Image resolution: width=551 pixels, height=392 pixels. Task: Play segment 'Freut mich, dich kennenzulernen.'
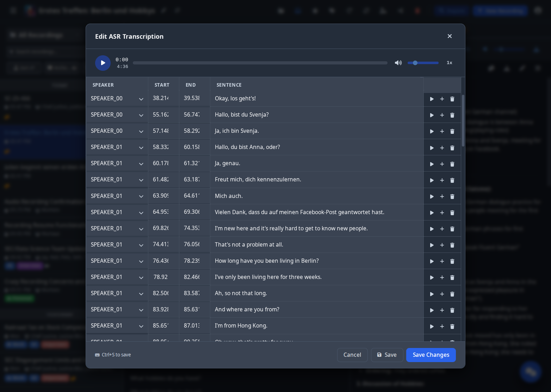[432, 180]
